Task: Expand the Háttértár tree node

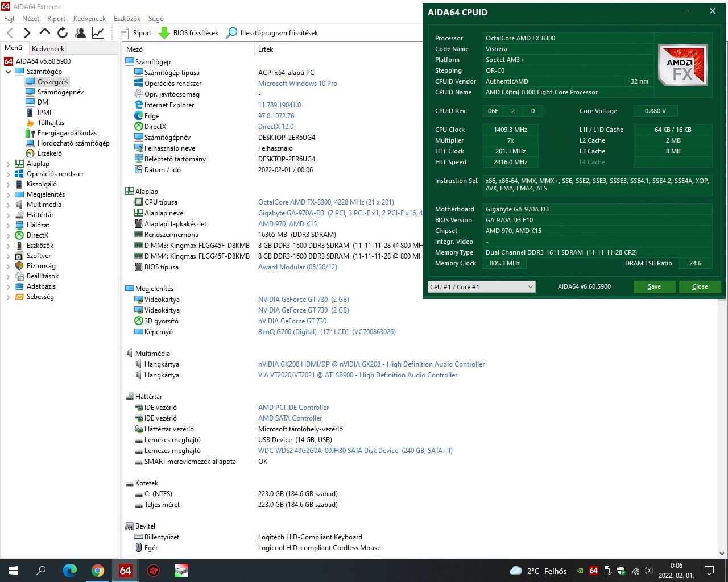Action: pos(8,215)
